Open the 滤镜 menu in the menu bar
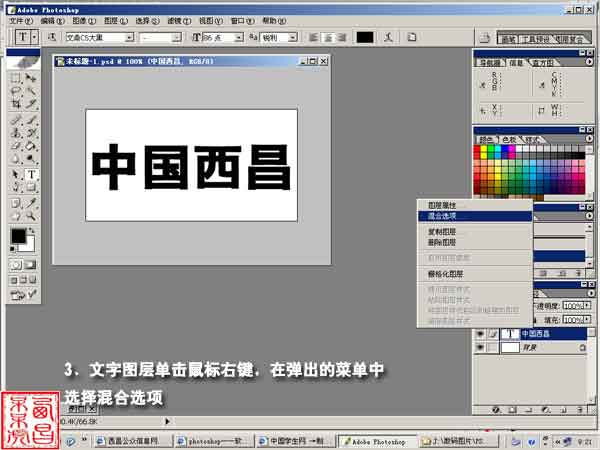The width and height of the screenshot is (600, 450). pos(179,21)
